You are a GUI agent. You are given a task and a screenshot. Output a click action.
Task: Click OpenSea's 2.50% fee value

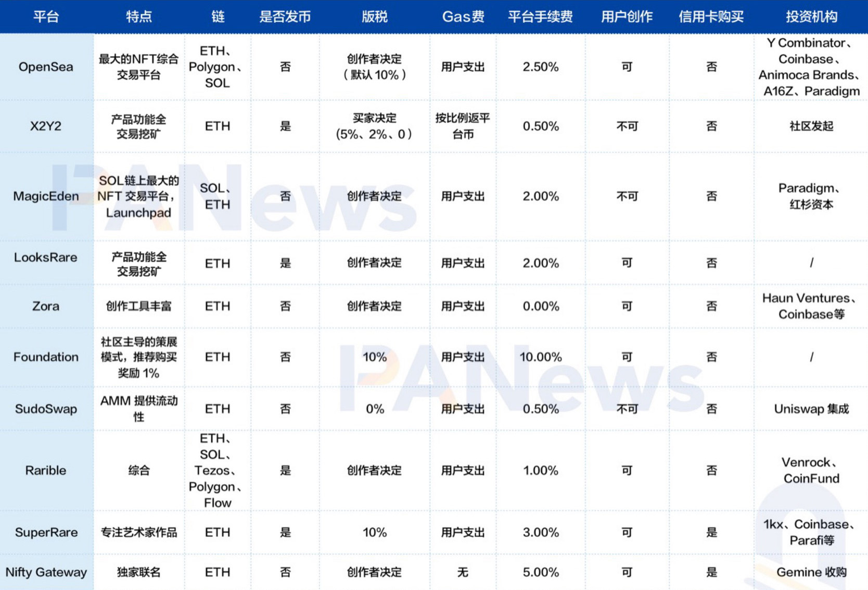[541, 67]
